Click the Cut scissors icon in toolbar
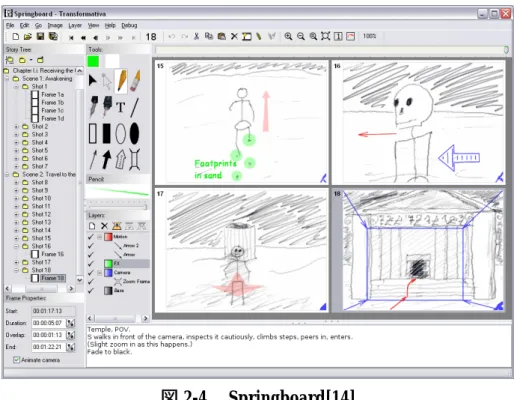Viewport: 514px width, 400px height. tap(197, 36)
